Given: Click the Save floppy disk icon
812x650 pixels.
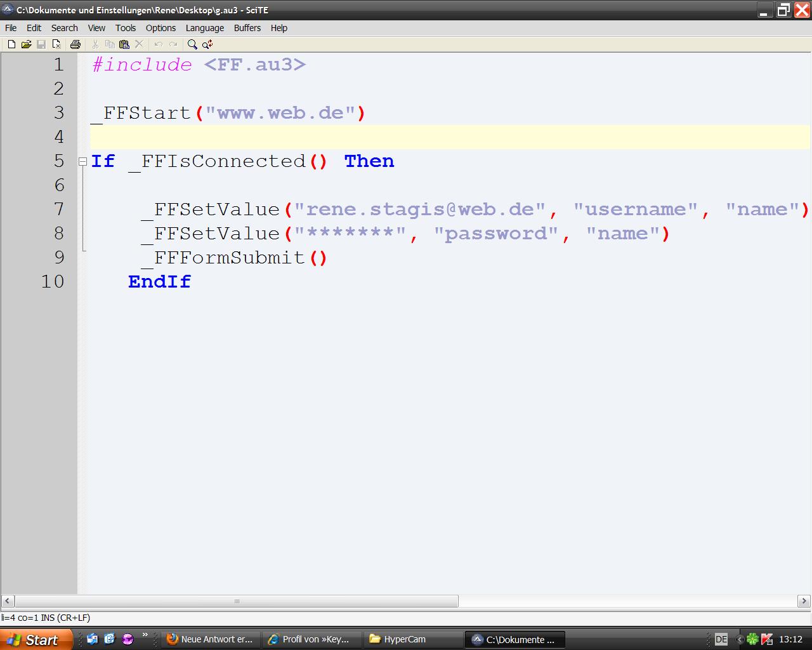Looking at the screenshot, I should pyautogui.click(x=41, y=44).
